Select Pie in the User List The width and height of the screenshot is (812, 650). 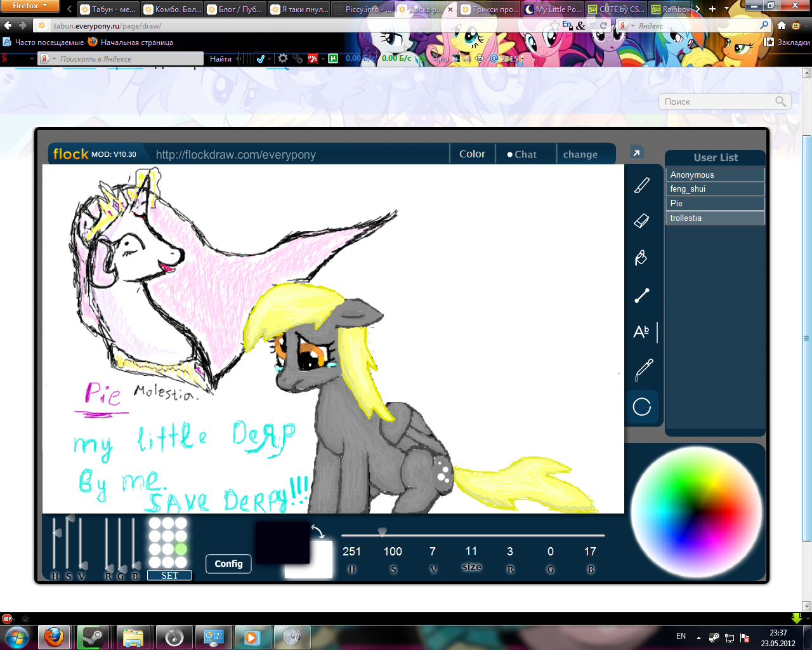pos(715,203)
